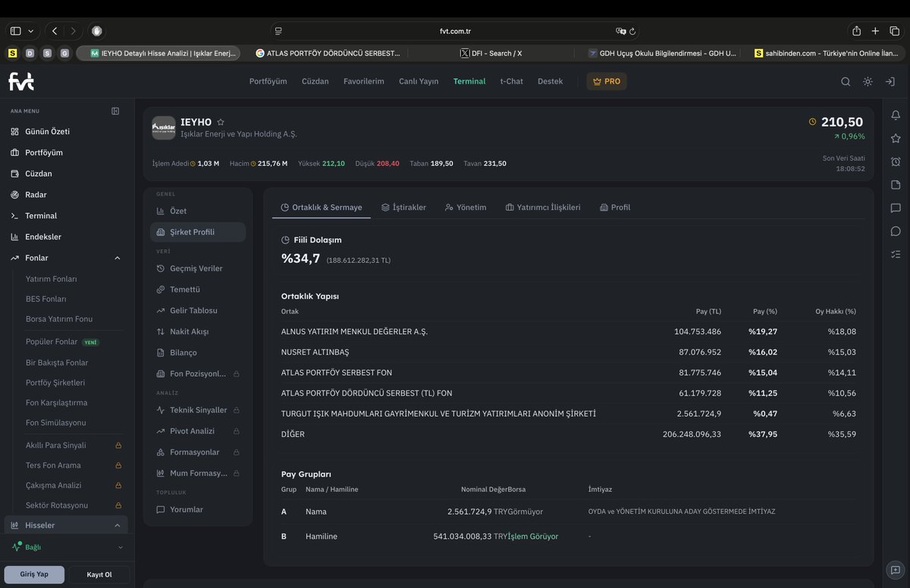This screenshot has height=588, width=910.
Task: Open locked Pivot Analizi
Action: pyautogui.click(x=192, y=431)
